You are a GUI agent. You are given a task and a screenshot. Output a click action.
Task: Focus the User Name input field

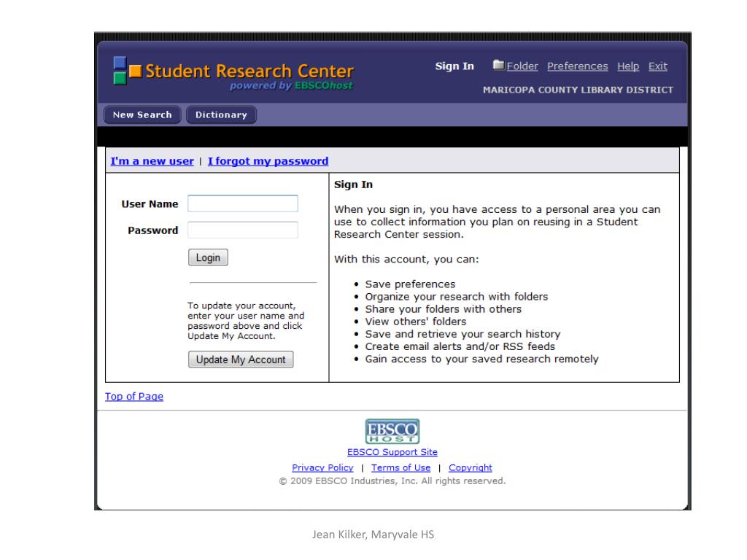(243, 203)
